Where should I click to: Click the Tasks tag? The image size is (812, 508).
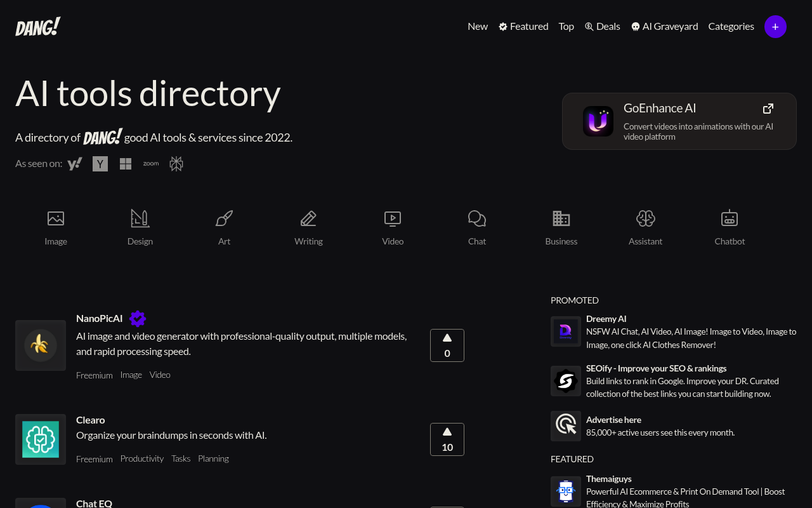[x=181, y=458]
